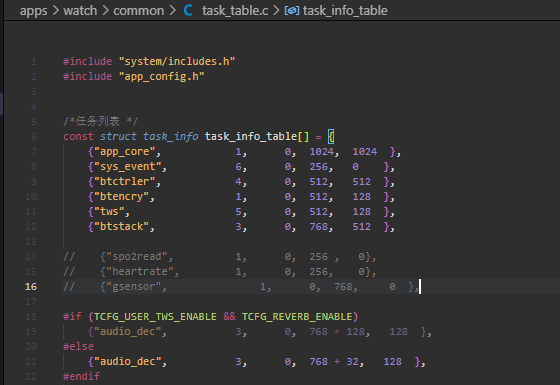
Task: Click the "app_config.h" include path
Action: (161, 76)
